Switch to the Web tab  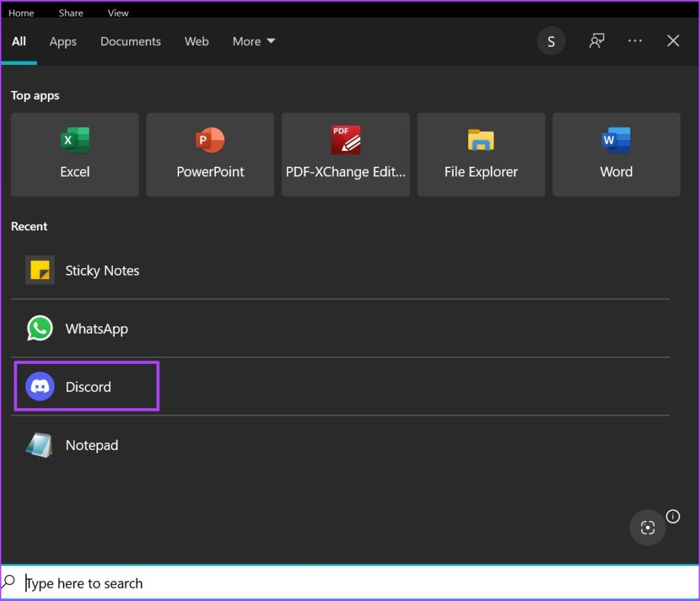196,42
